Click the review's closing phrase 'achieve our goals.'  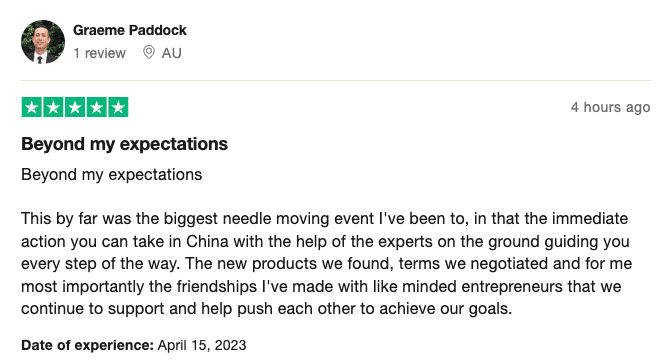446,309
